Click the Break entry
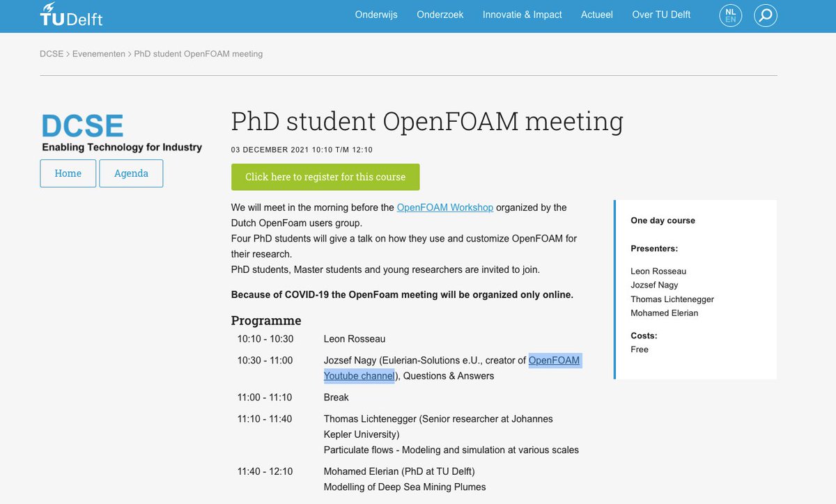This screenshot has height=504, width=836. [x=336, y=397]
